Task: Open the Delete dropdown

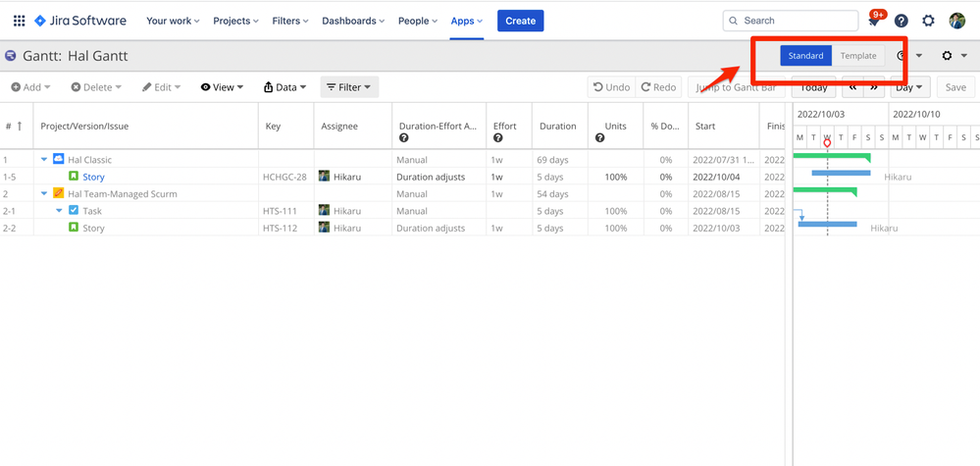Action: (96, 87)
